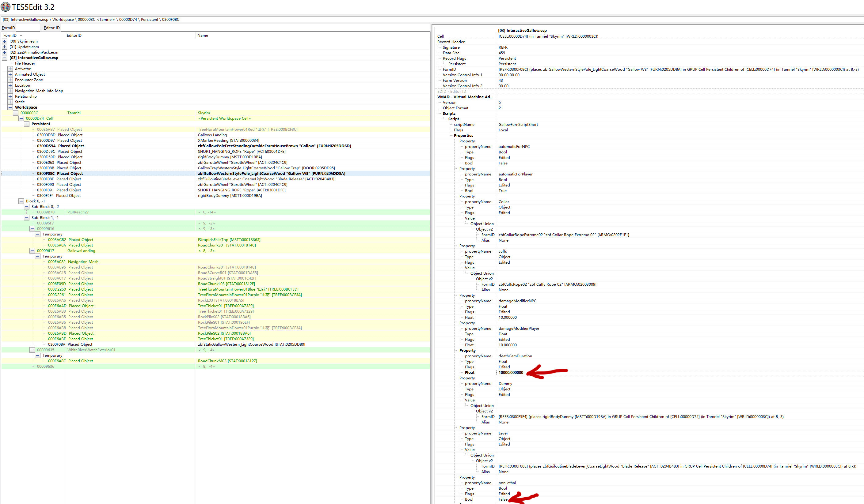Viewport: 864px width, 504px height.
Task: Expand the [00] Skyrim.esm node
Action: tap(5, 41)
